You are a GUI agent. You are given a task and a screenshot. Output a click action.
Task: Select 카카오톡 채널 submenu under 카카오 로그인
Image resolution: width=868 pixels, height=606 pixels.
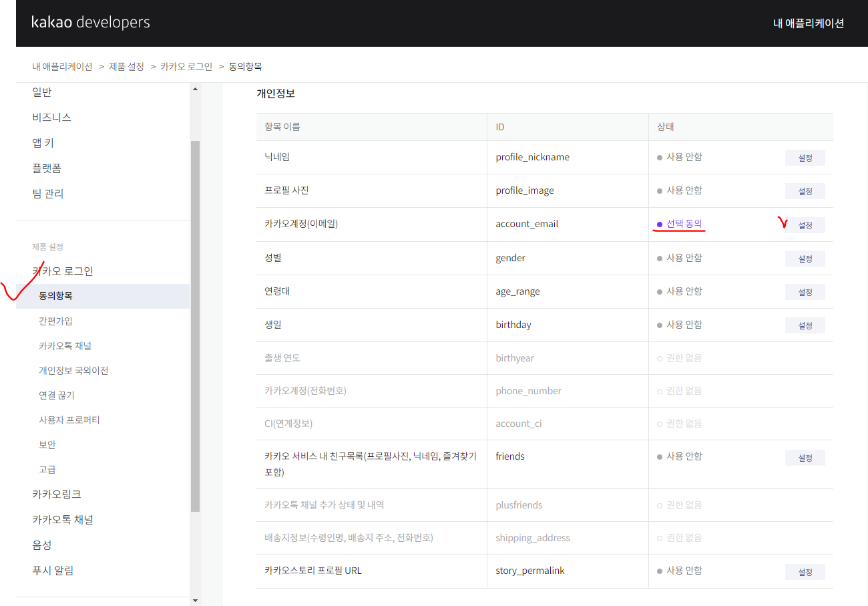coord(65,346)
